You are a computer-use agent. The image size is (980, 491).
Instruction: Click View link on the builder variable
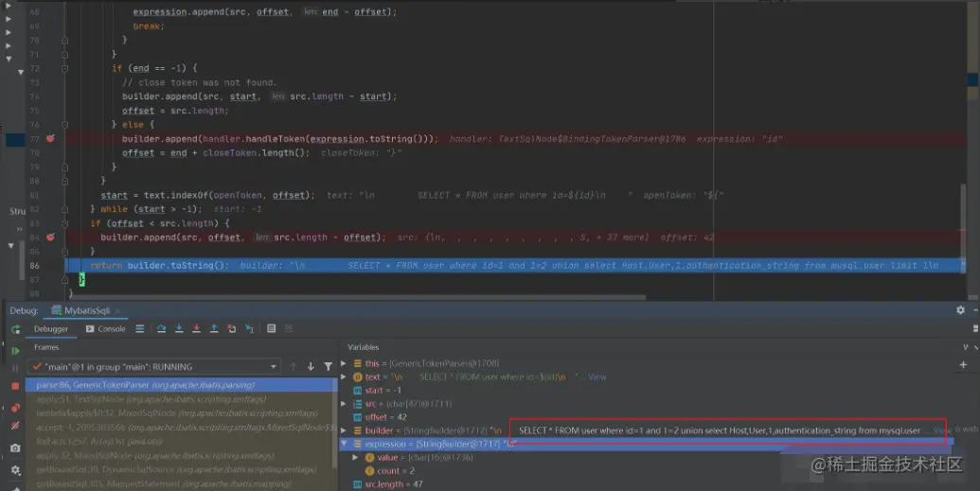(x=941, y=430)
